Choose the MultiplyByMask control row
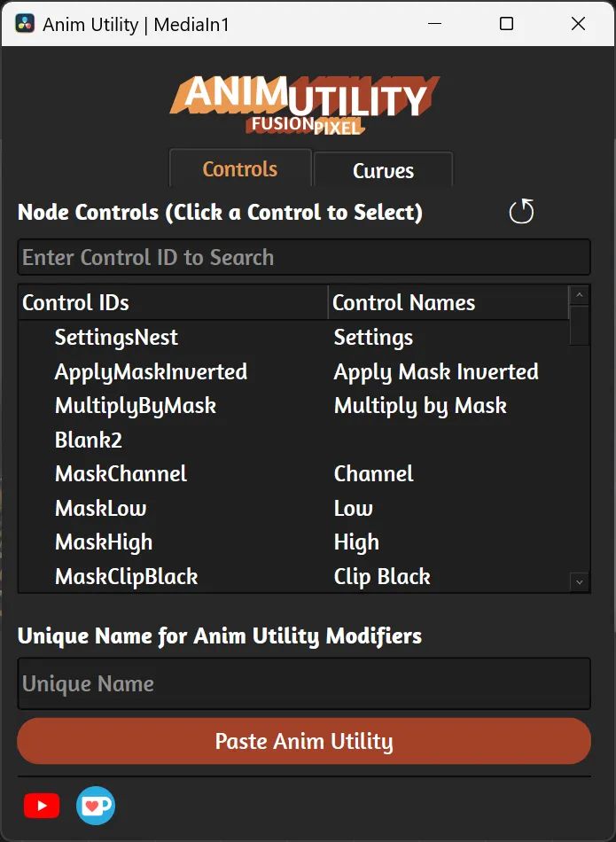The image size is (616, 842). [x=293, y=405]
